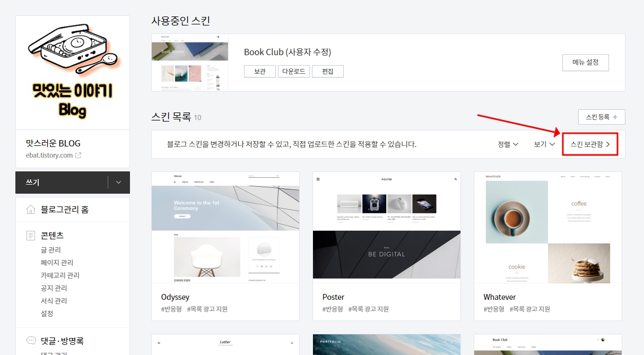Click the Whatever skin name
Image resolution: width=644 pixels, height=355 pixels.
click(500, 297)
